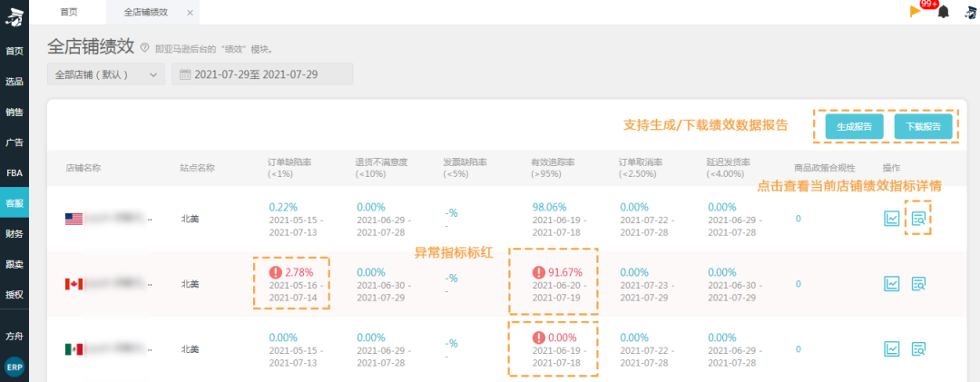The height and width of the screenshot is (382, 980).
Task: View performance details for the Canada store row
Action: [918, 284]
